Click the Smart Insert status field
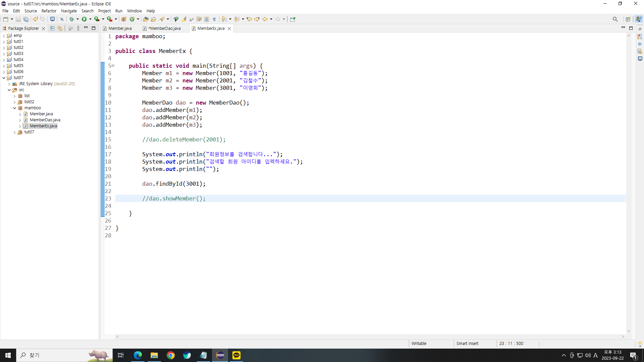The width and height of the screenshot is (644, 362). (467, 343)
